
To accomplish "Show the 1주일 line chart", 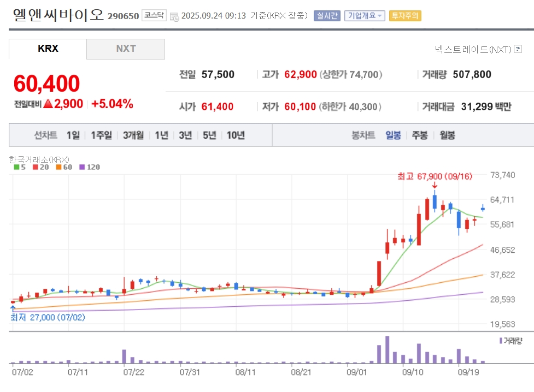I will point(102,135).
